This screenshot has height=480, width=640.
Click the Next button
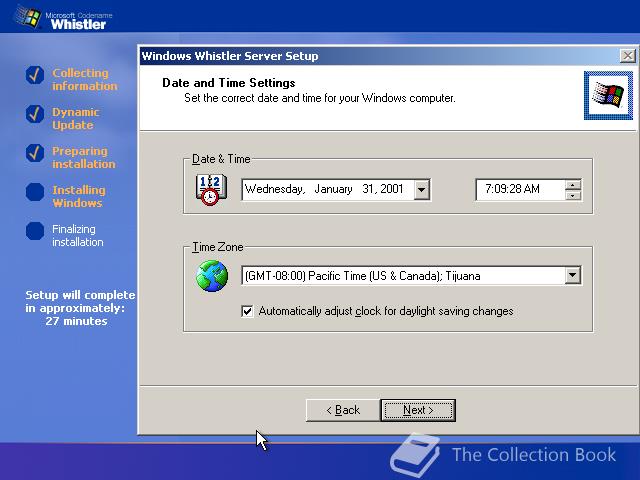click(x=418, y=410)
